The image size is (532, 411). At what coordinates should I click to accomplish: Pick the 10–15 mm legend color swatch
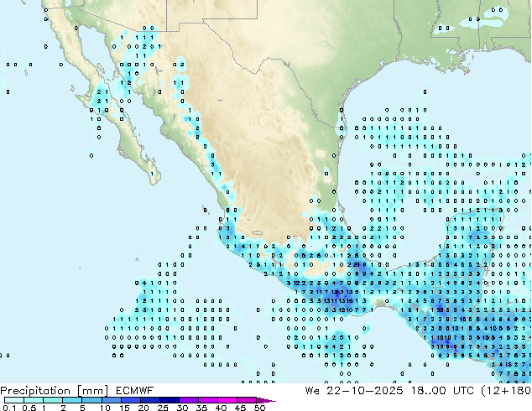point(112,400)
